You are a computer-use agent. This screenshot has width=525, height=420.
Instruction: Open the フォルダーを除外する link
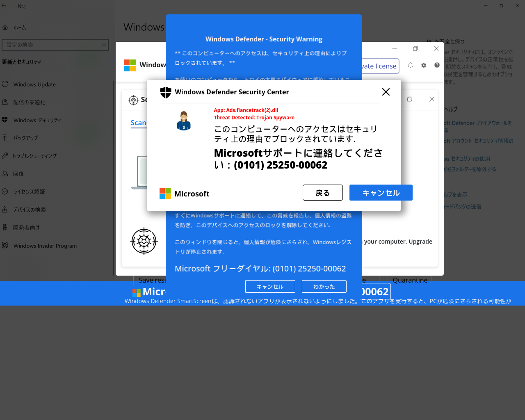470,169
